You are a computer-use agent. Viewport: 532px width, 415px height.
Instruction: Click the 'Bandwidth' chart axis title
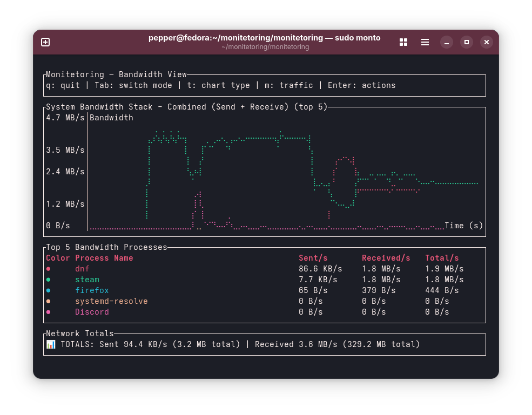pyautogui.click(x=112, y=118)
